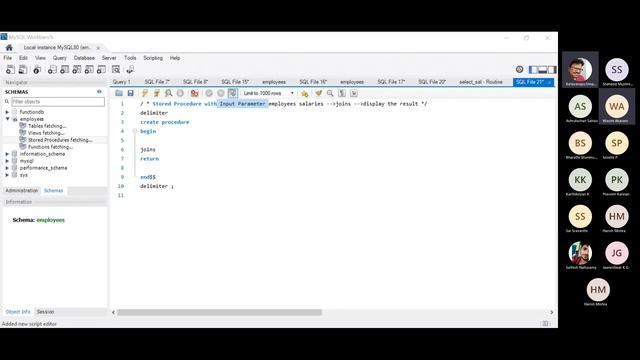This screenshot has width=640, height=360.
Task: Switch to the SQL File 17 tab
Action: click(x=391, y=82)
